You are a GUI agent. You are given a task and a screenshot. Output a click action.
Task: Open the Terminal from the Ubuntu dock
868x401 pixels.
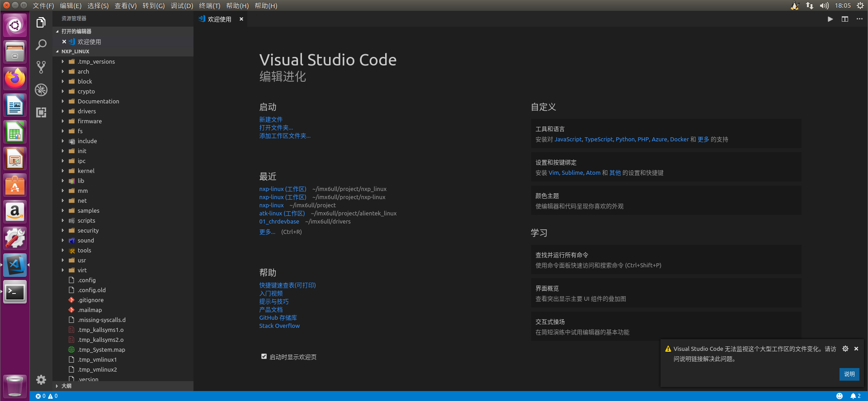[x=15, y=292]
